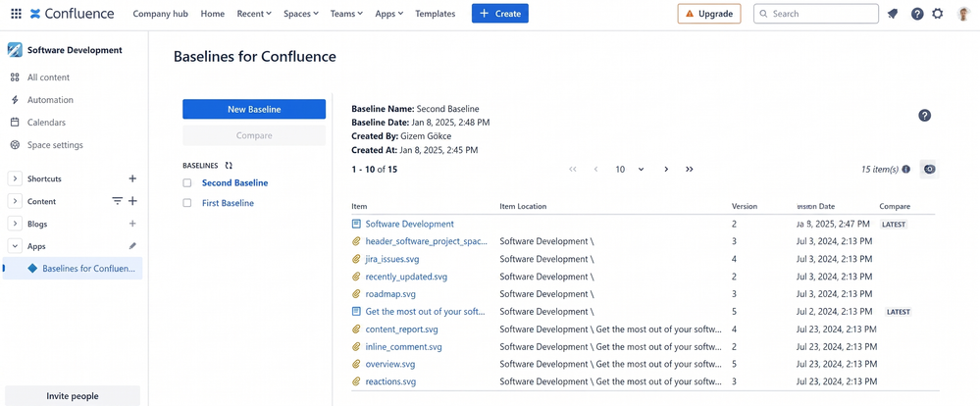980x406 pixels.
Task: Open the Recent dropdown menu
Action: pos(254,14)
